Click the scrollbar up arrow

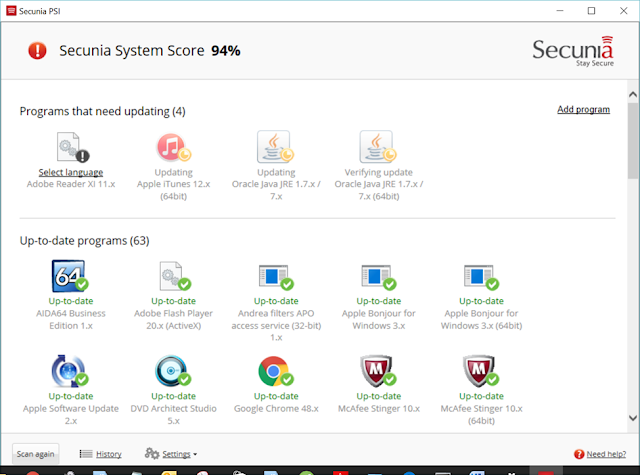coord(633,95)
